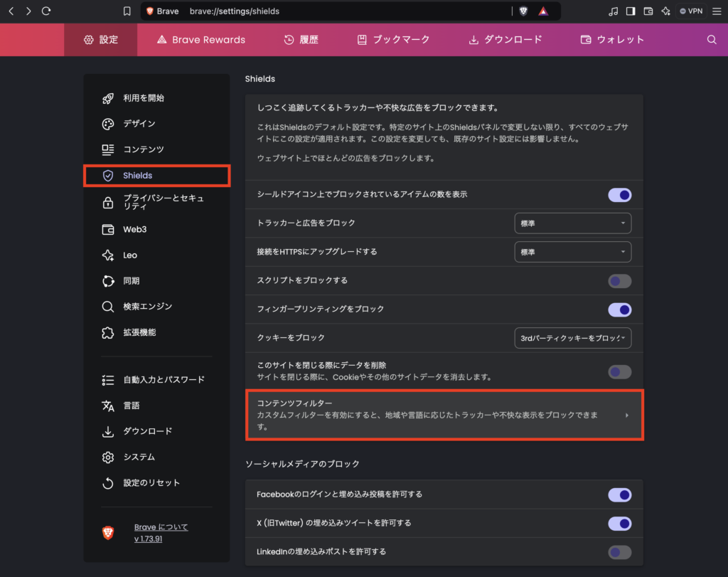
Task: Click the translate icon beside 言語
Action: pyautogui.click(x=108, y=406)
